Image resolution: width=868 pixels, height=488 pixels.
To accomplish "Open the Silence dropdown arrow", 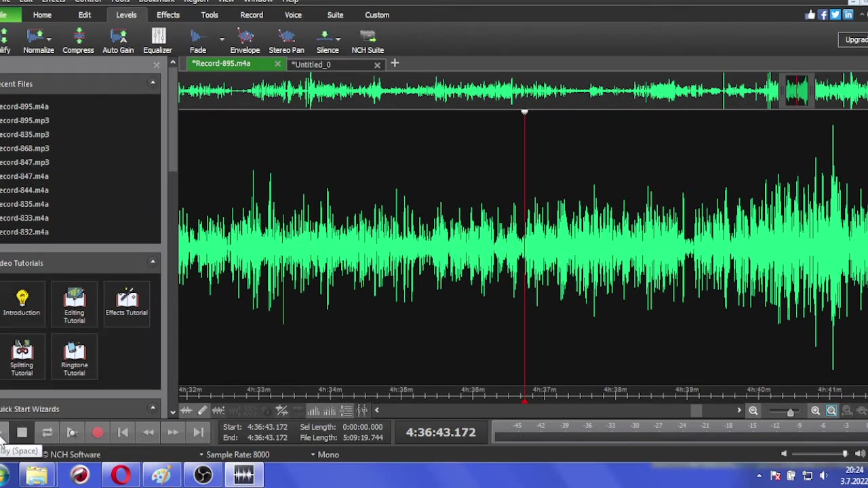I will [x=338, y=39].
